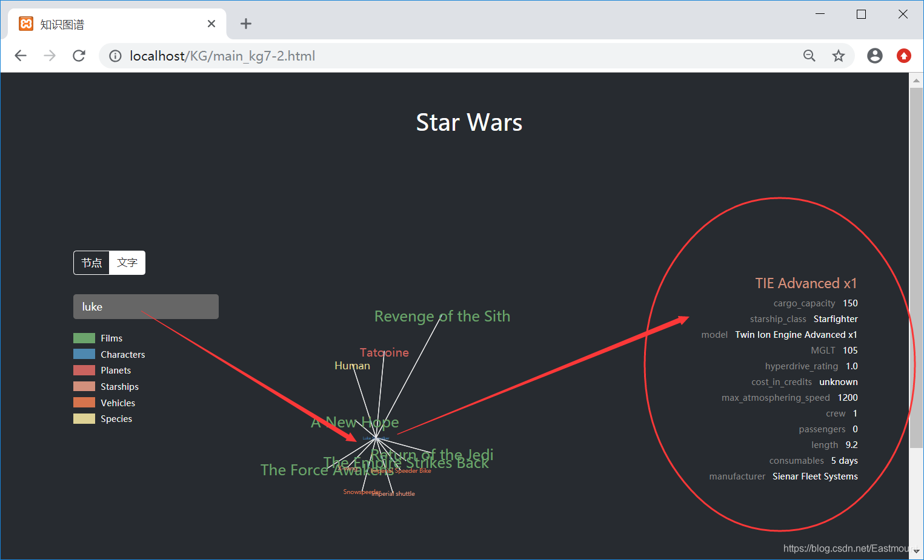Select the Characters legend label
Image resolution: width=924 pixels, height=560 pixels.
123,355
